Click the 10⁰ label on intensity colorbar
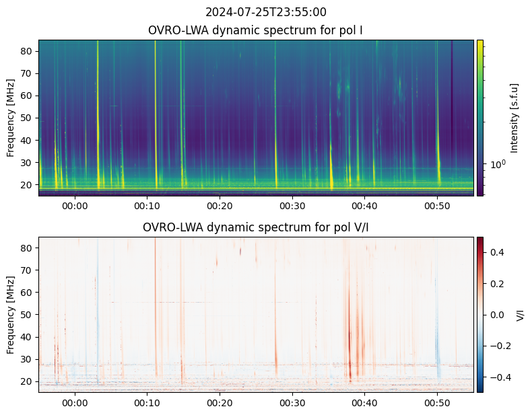 pos(498,164)
